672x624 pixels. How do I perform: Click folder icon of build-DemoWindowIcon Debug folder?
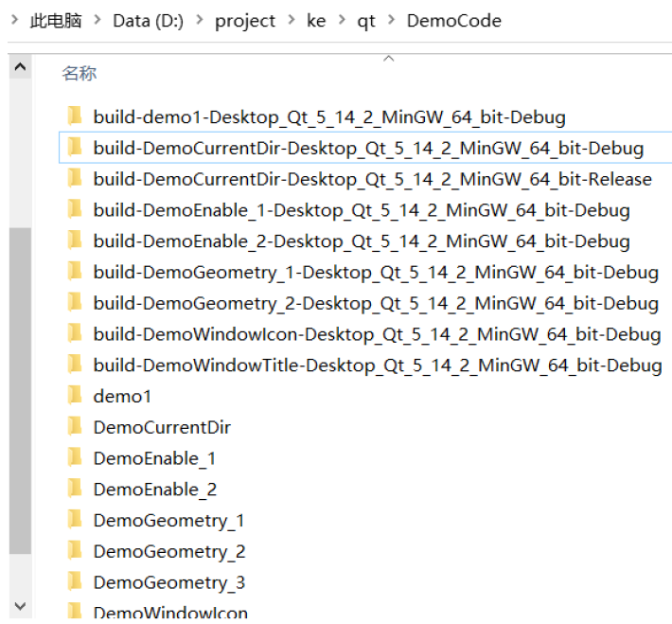(75, 333)
